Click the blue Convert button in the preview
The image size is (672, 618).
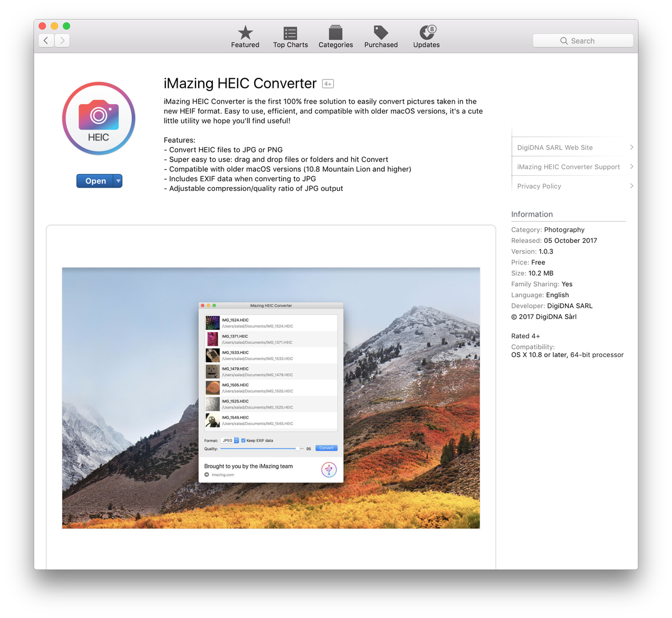click(326, 448)
